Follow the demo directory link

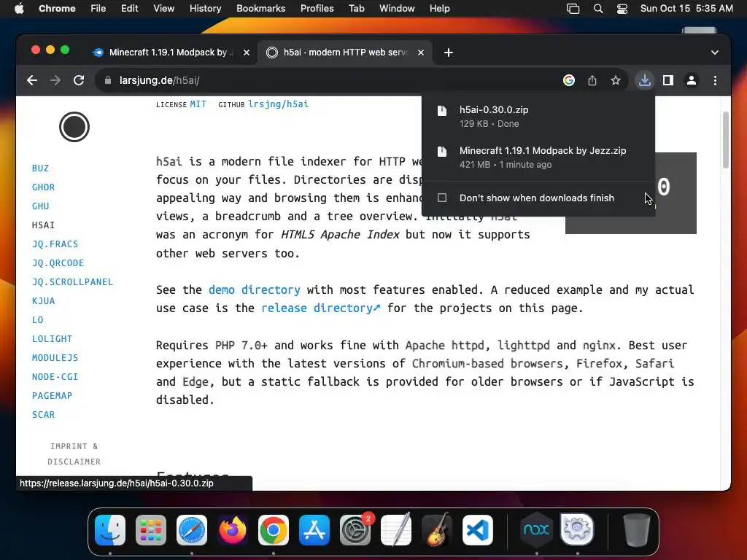[255, 289]
